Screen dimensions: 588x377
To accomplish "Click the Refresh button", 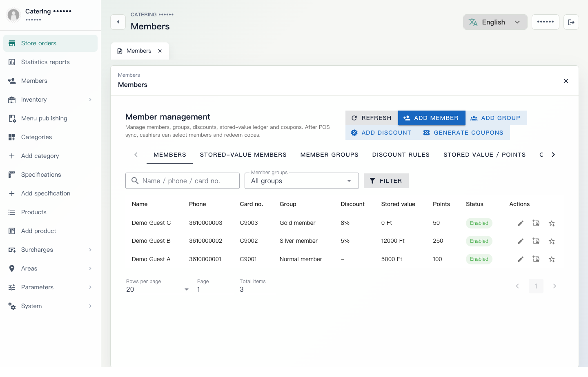I will (372, 118).
